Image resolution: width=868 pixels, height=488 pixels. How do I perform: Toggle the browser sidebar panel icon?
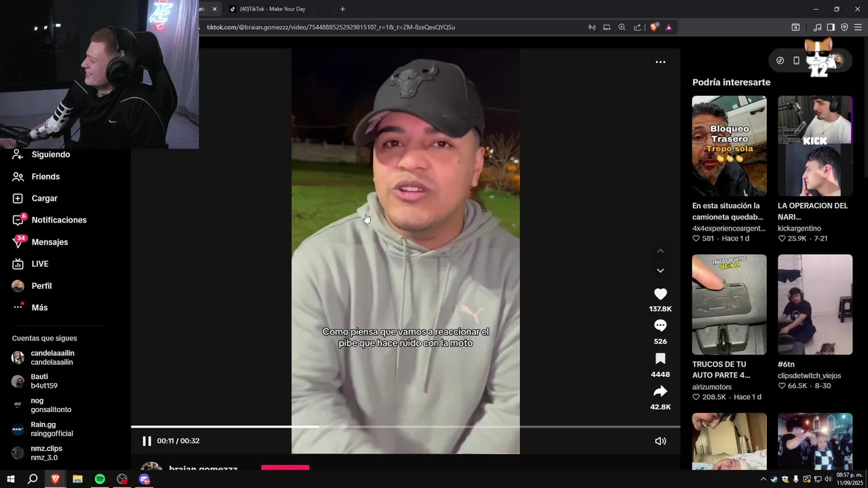(831, 27)
